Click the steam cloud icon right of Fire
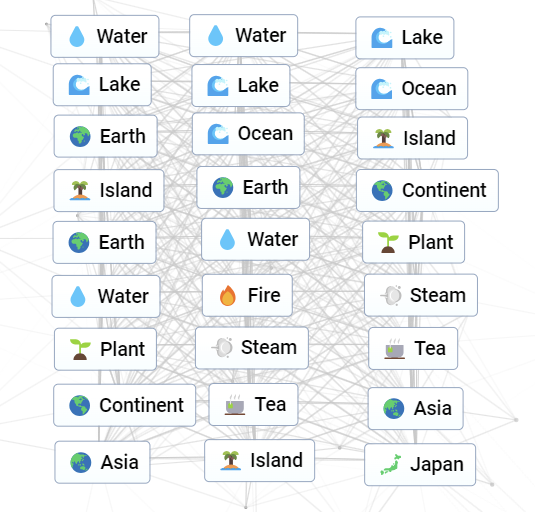This screenshot has height=512, width=535. [391, 295]
